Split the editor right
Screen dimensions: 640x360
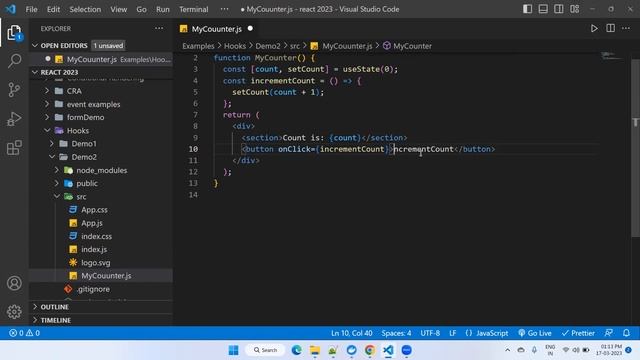click(610, 29)
